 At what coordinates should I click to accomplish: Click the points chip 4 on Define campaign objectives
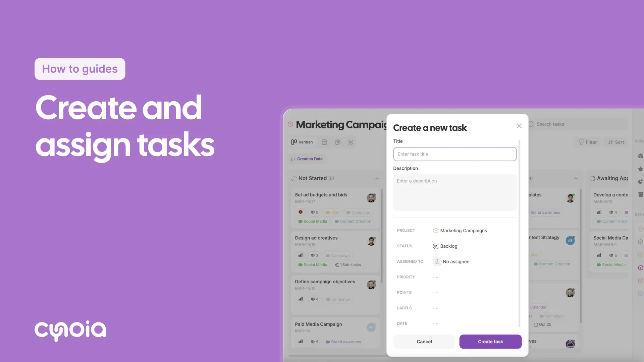pos(315,299)
